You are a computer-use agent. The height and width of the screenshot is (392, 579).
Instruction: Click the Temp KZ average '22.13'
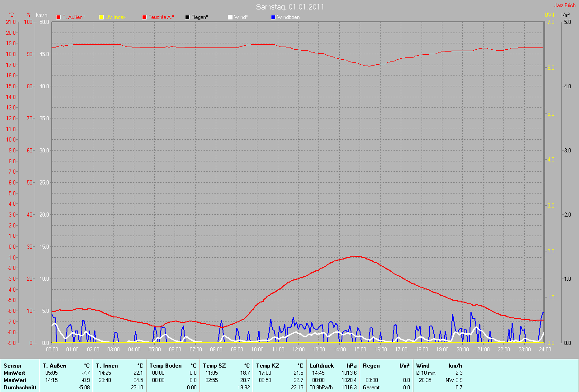[x=298, y=387]
